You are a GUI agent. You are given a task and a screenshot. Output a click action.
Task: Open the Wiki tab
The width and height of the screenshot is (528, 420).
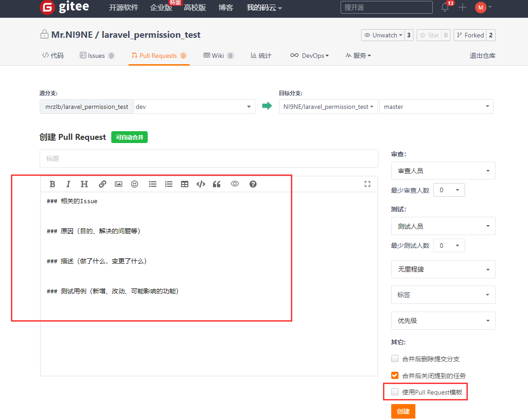coord(218,56)
